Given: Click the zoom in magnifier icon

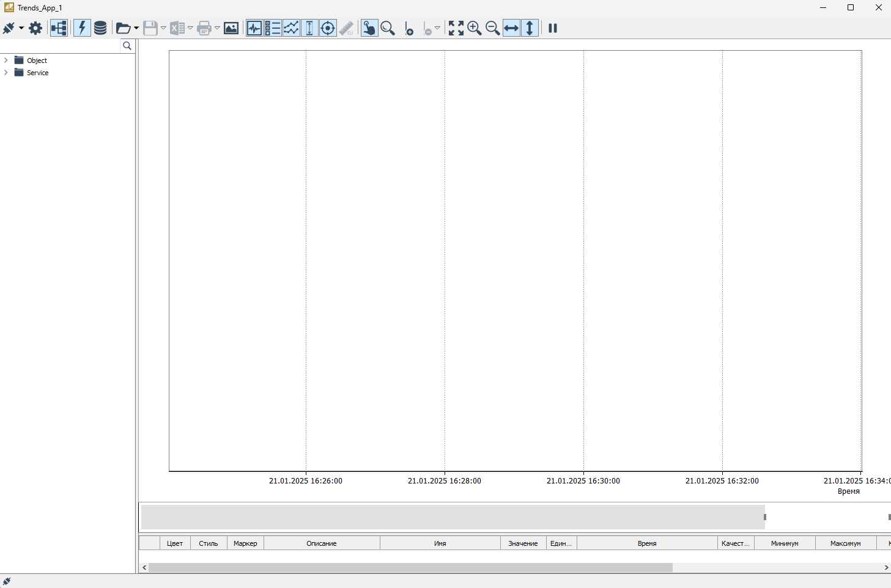Looking at the screenshot, I should 474,28.
